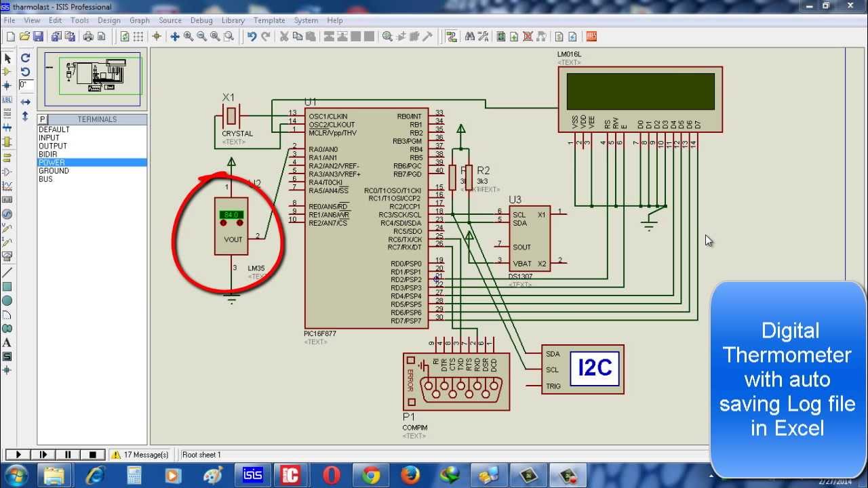
Task: Select the 2D circle drawing tool
Action: point(8,300)
